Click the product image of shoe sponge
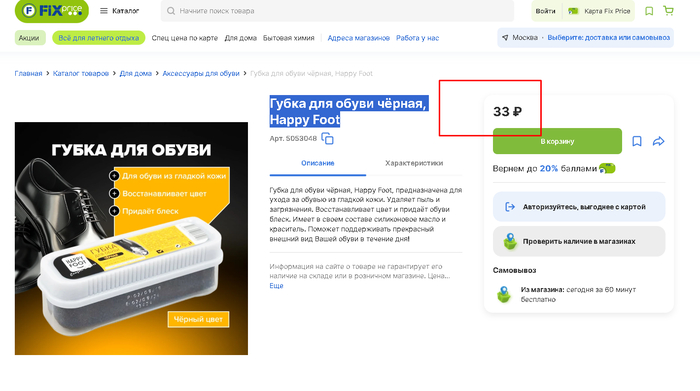Image resolution: width=700 pixels, height=391 pixels. (131, 238)
